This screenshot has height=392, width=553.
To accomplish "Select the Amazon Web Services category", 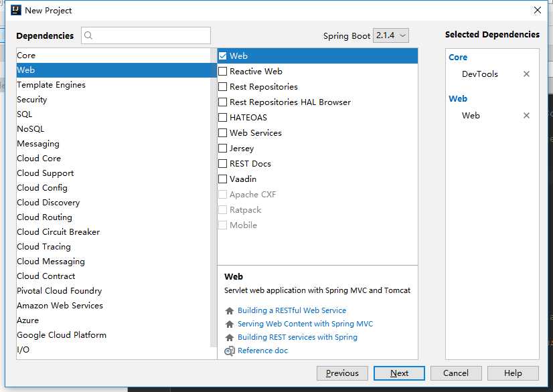I will point(114,306).
